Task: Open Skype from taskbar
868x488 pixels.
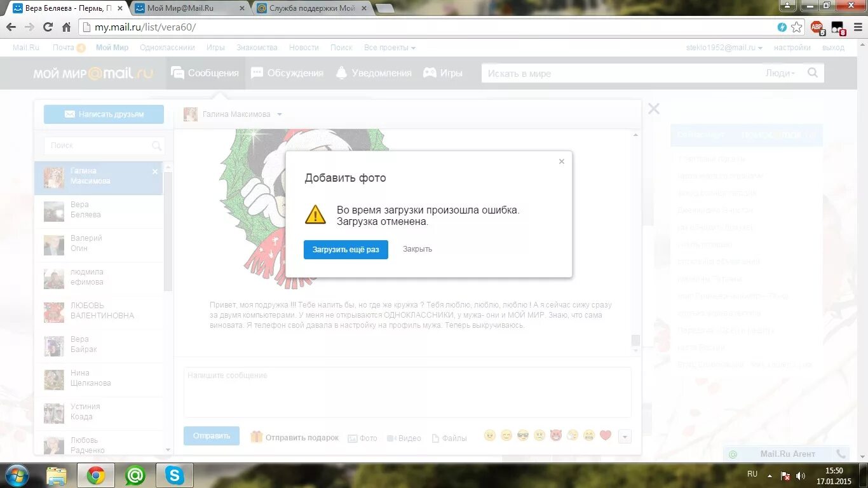Action: (174, 475)
